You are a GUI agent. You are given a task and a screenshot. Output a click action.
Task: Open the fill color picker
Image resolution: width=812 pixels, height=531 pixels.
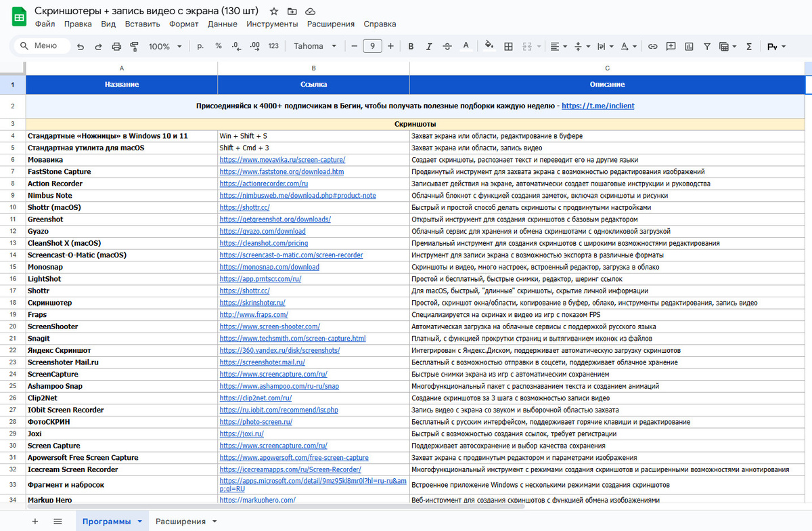pos(490,46)
